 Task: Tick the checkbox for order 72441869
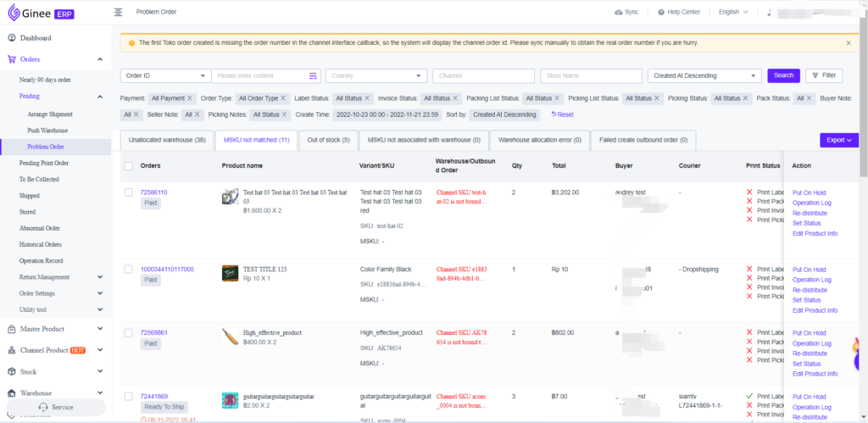[129, 397]
